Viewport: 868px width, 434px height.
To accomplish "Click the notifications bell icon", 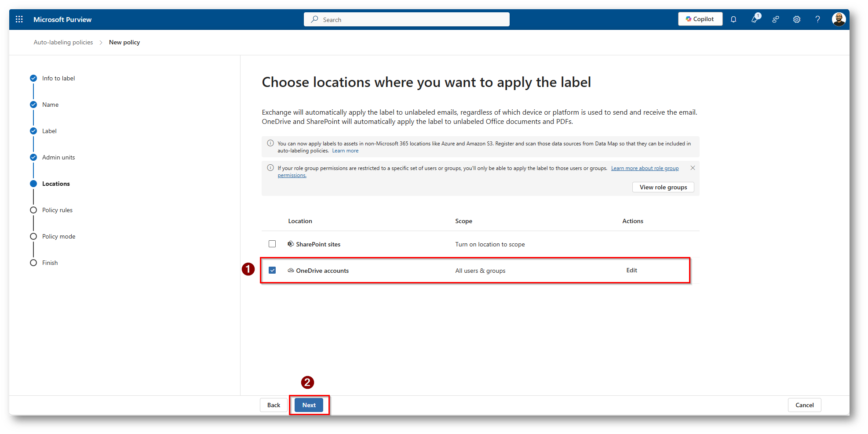I will [x=733, y=19].
